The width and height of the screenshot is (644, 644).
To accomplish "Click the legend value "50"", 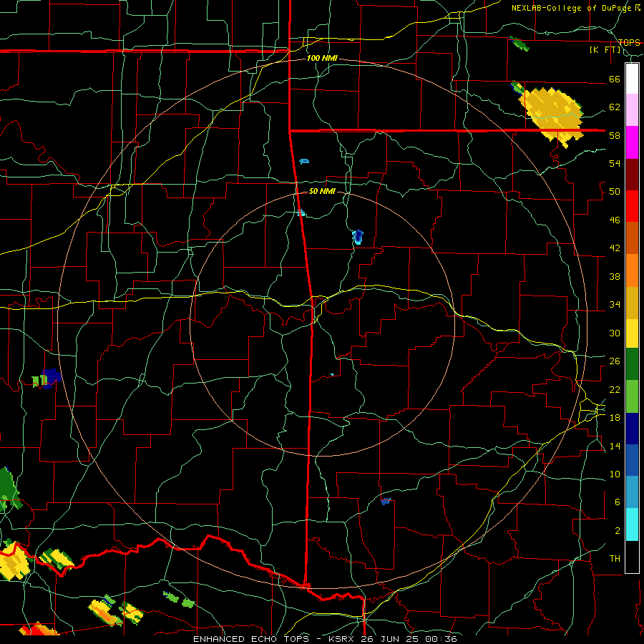I will click(615, 192).
